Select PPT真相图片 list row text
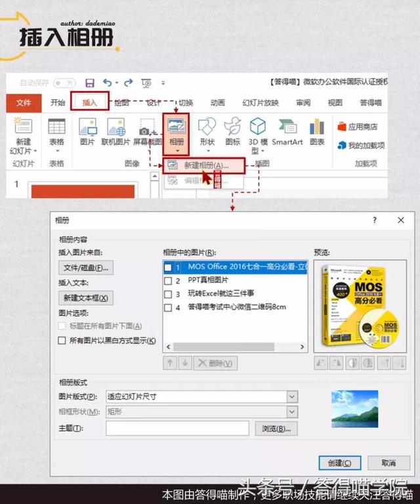The image size is (420, 504). coord(208,280)
